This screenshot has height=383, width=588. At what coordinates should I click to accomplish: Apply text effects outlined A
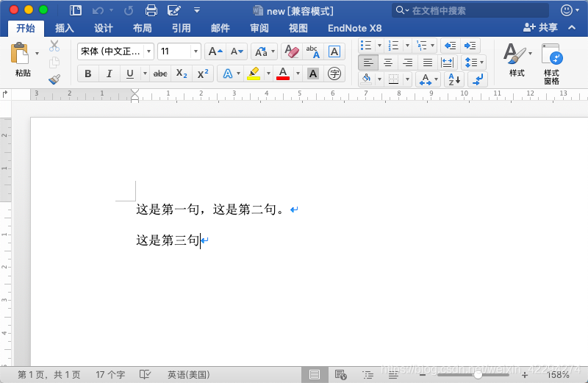click(x=228, y=74)
